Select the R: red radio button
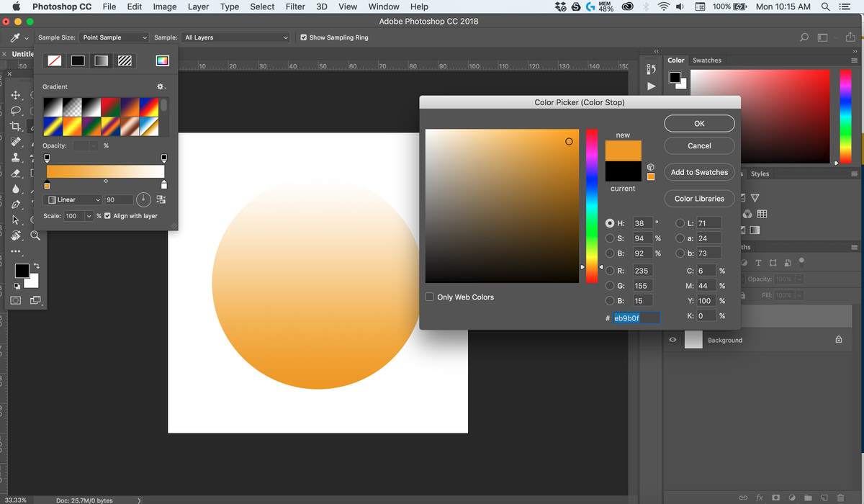The height and width of the screenshot is (504, 864). pos(610,271)
